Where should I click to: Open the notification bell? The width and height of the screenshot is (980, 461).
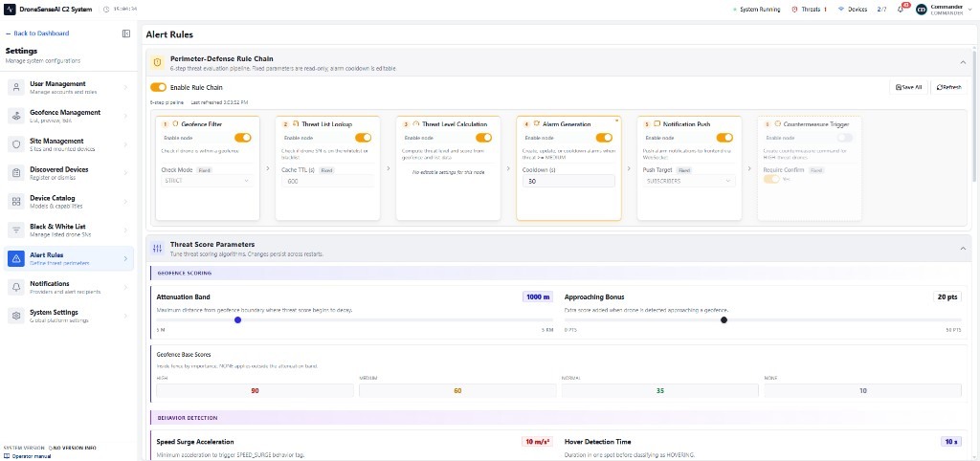coord(900,10)
